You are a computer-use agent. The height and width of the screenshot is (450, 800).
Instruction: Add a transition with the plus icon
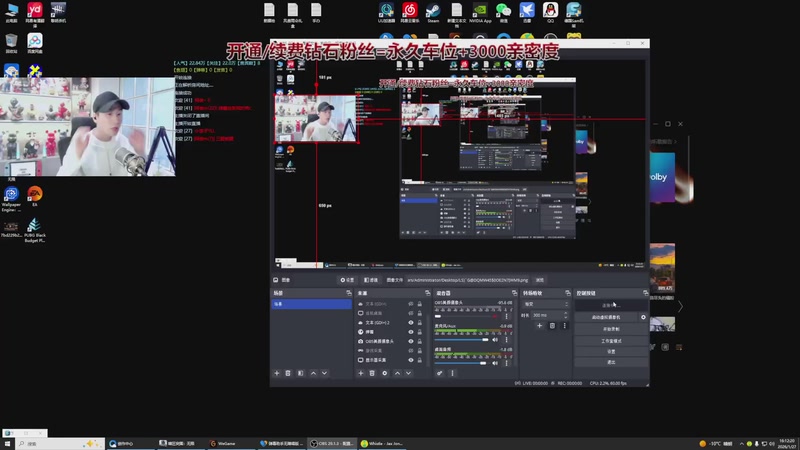point(539,326)
